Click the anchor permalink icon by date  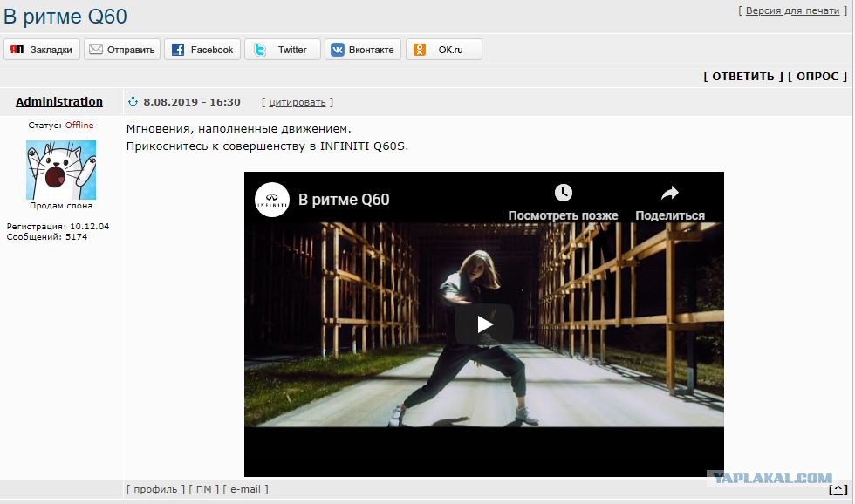point(133,101)
